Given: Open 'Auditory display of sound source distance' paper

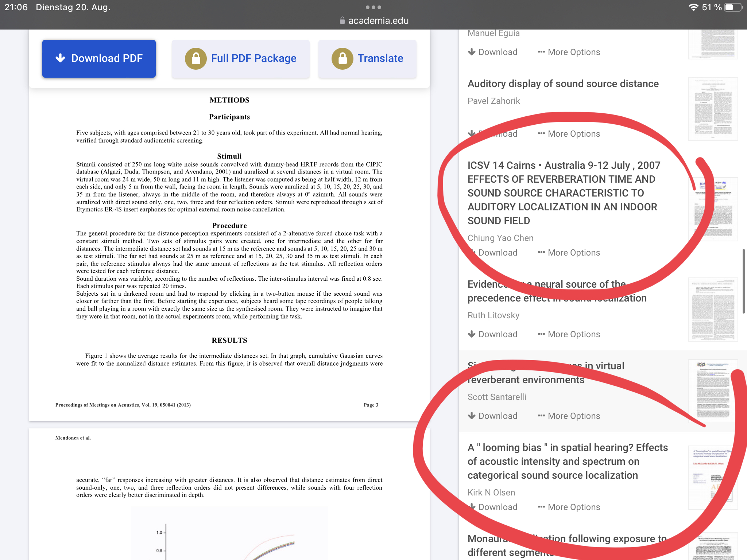Looking at the screenshot, I should pos(563,84).
